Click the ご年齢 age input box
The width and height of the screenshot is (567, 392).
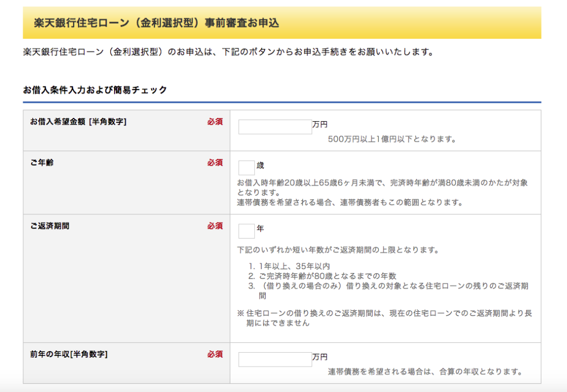click(x=246, y=168)
